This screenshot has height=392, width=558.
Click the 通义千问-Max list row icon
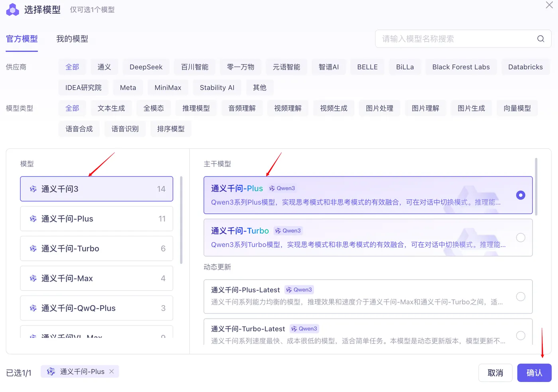[x=33, y=278]
